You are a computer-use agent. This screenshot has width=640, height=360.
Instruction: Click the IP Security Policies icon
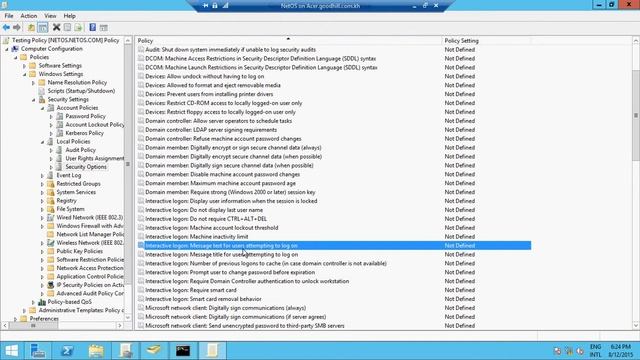pyautogui.click(x=51, y=285)
